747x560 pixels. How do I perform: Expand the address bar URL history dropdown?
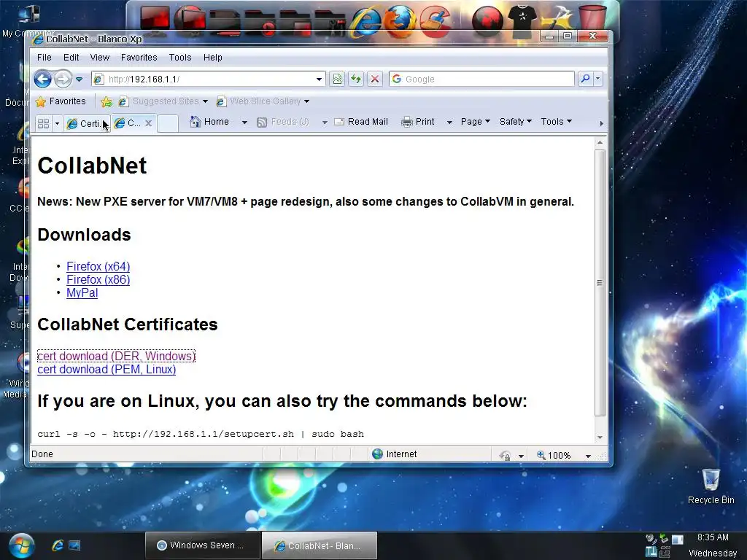coord(320,79)
